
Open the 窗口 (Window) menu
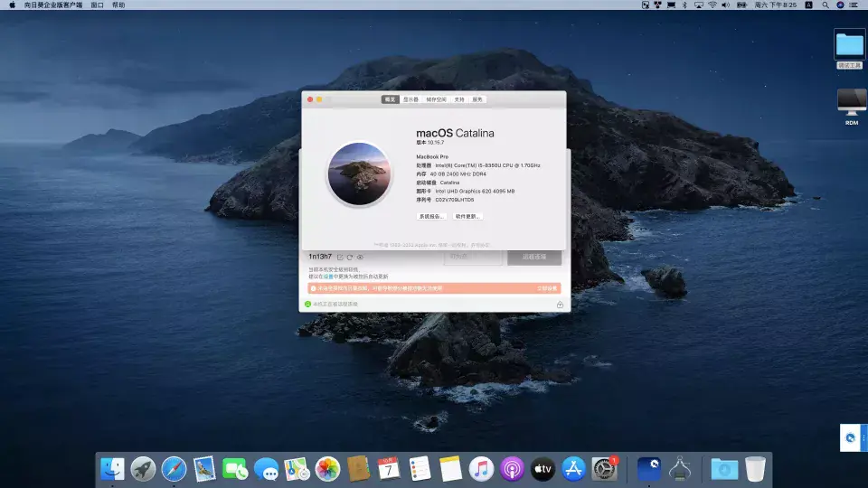(97, 5)
